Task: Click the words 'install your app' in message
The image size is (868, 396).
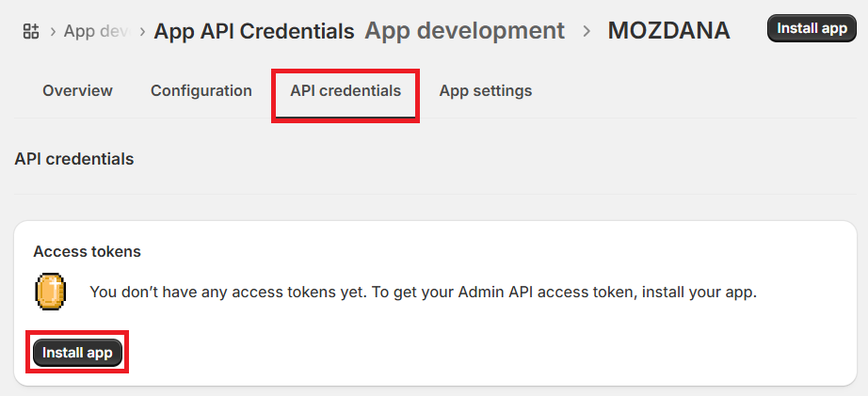Action: click(700, 292)
